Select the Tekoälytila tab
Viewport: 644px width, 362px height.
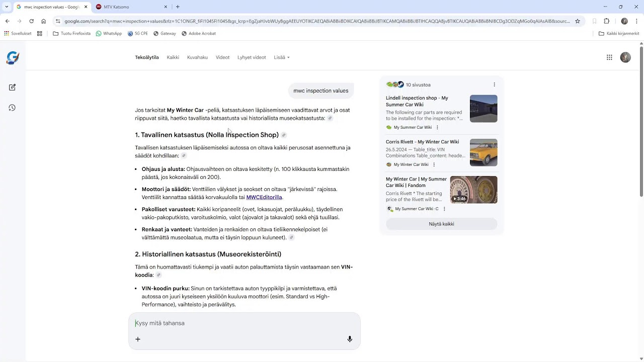[147, 57]
